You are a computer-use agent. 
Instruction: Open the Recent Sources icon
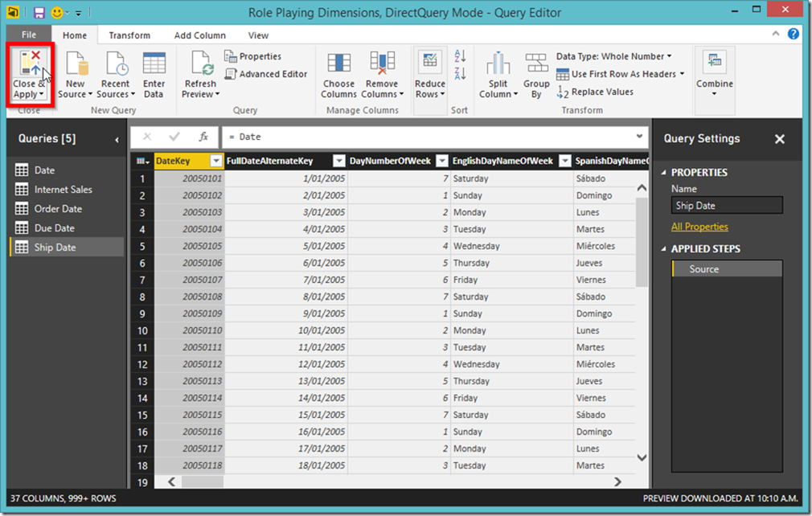click(x=116, y=63)
